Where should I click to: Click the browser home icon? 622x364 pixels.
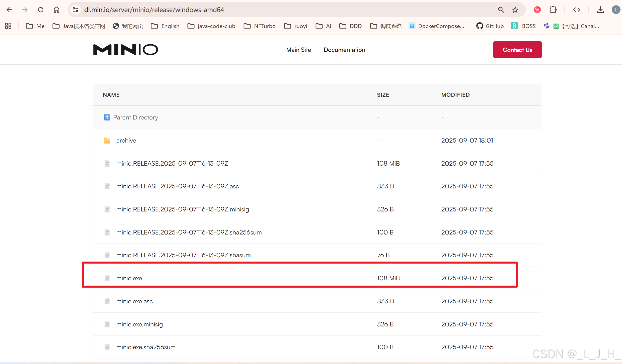[x=57, y=10]
